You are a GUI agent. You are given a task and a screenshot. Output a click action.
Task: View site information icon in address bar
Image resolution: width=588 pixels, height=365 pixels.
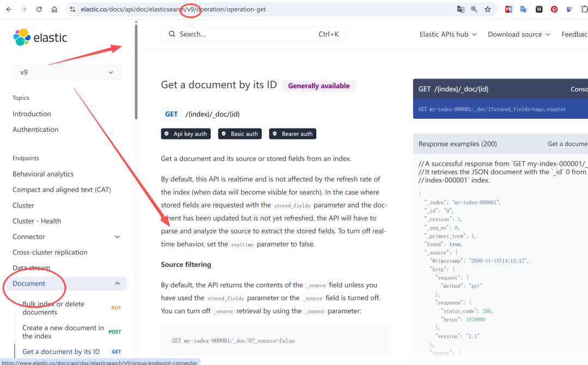pyautogui.click(x=73, y=9)
